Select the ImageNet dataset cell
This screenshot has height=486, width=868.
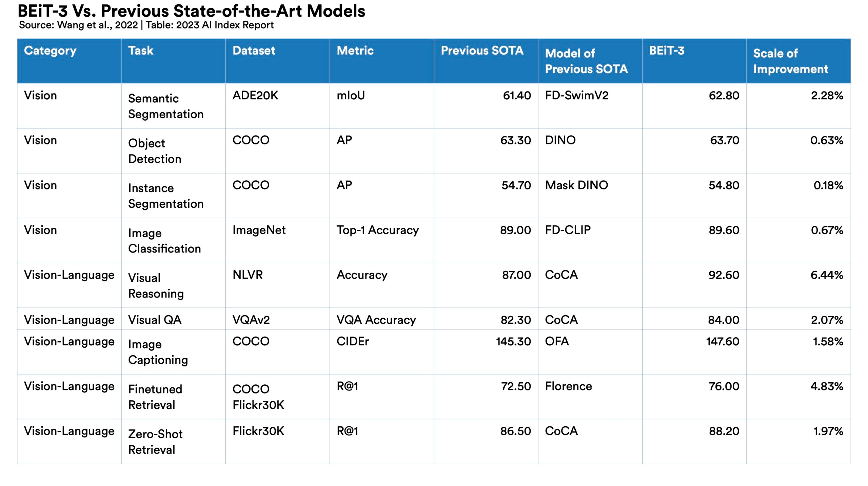259,230
